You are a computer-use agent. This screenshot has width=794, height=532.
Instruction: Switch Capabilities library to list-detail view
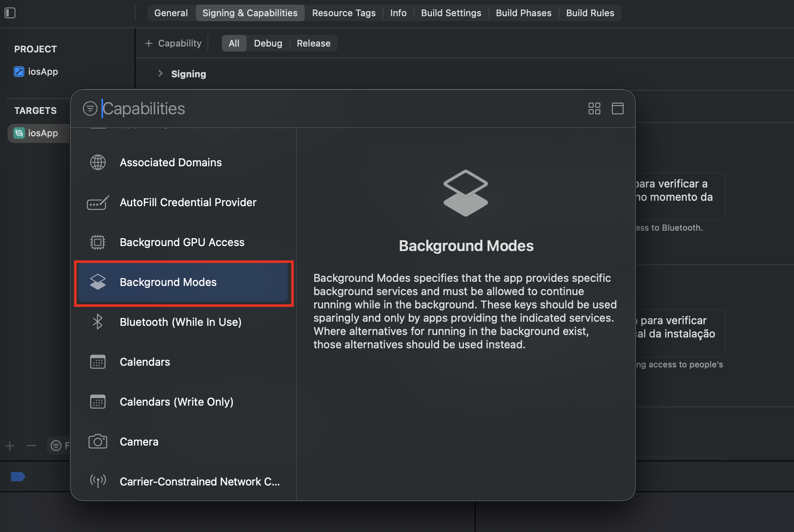[617, 108]
